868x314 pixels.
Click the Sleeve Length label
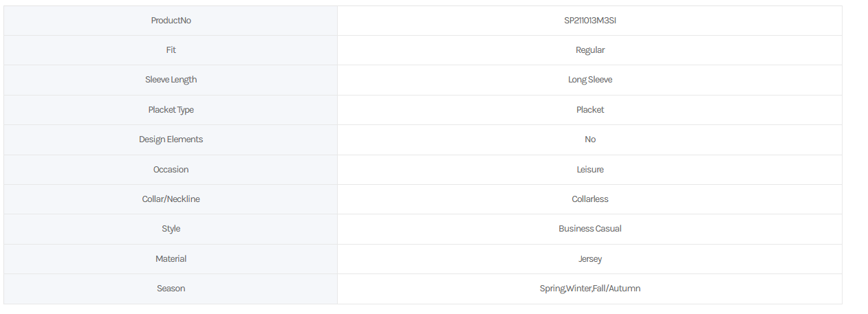[x=171, y=80]
